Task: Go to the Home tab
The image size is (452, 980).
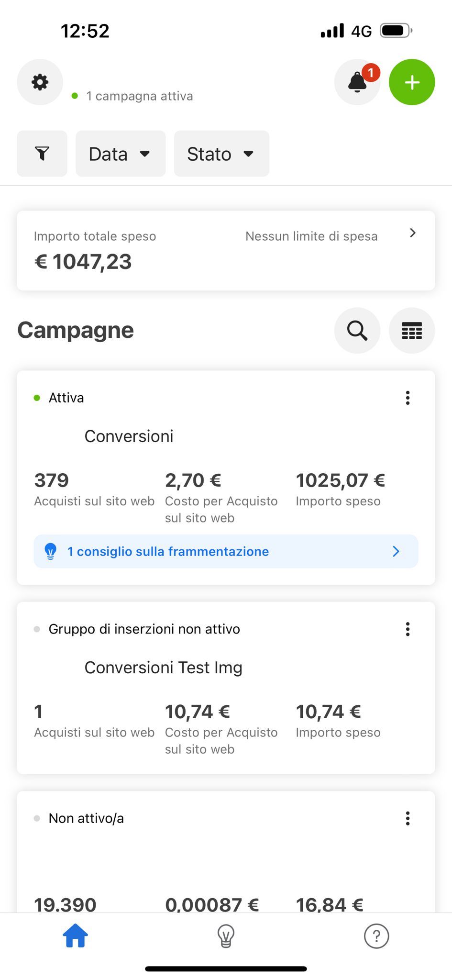Action: pos(76,936)
